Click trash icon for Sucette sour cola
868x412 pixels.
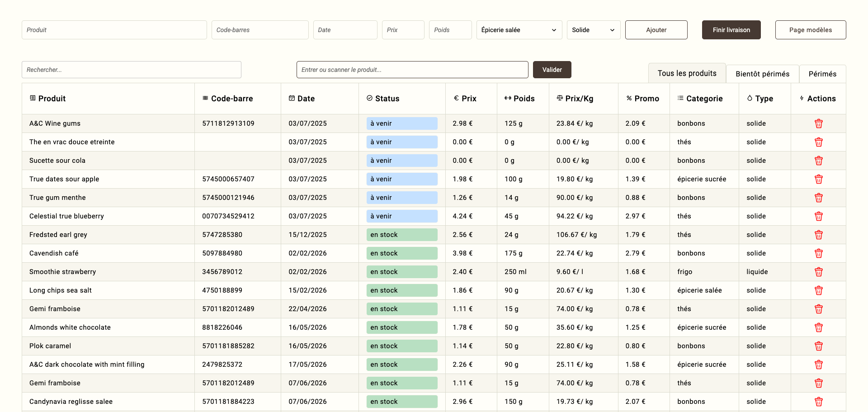818,161
